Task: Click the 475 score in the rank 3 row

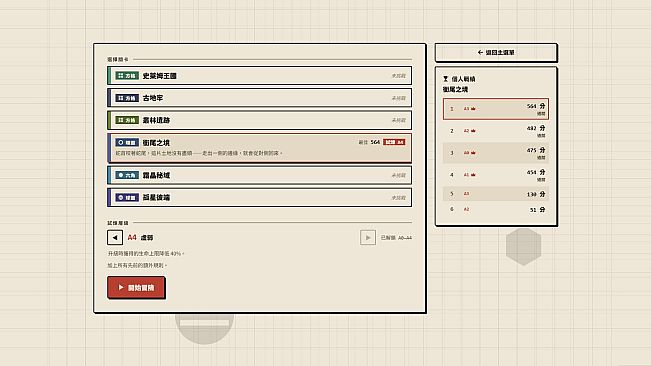Action: [531, 150]
